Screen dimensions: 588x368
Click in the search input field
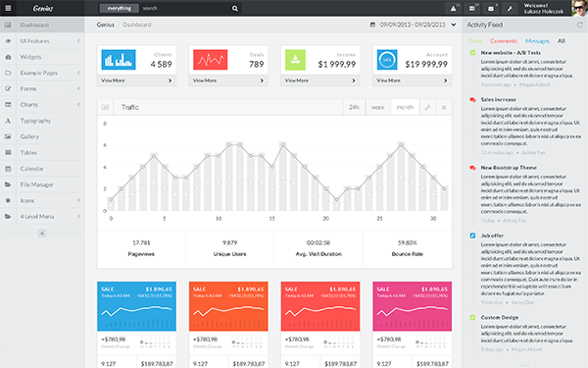184,8
